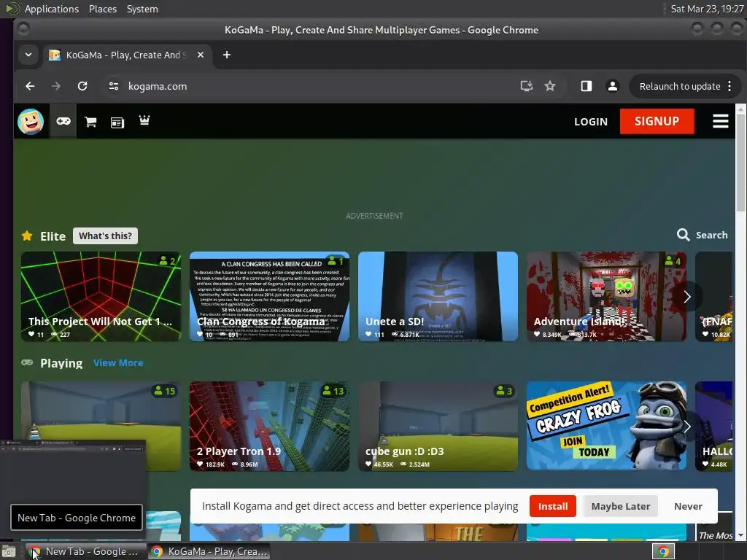Viewport: 747px width, 560px height.
Task: Open the games gamepad icon
Action: (63, 122)
